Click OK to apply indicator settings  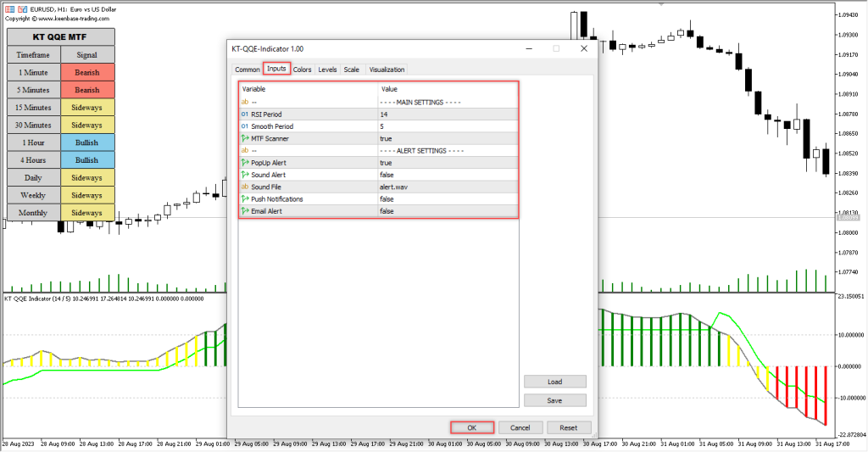click(471, 427)
